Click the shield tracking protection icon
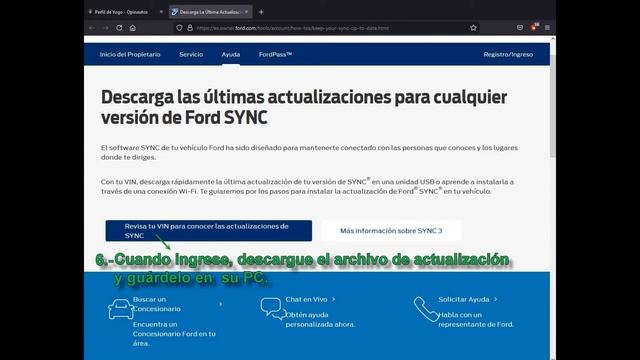 [x=179, y=28]
